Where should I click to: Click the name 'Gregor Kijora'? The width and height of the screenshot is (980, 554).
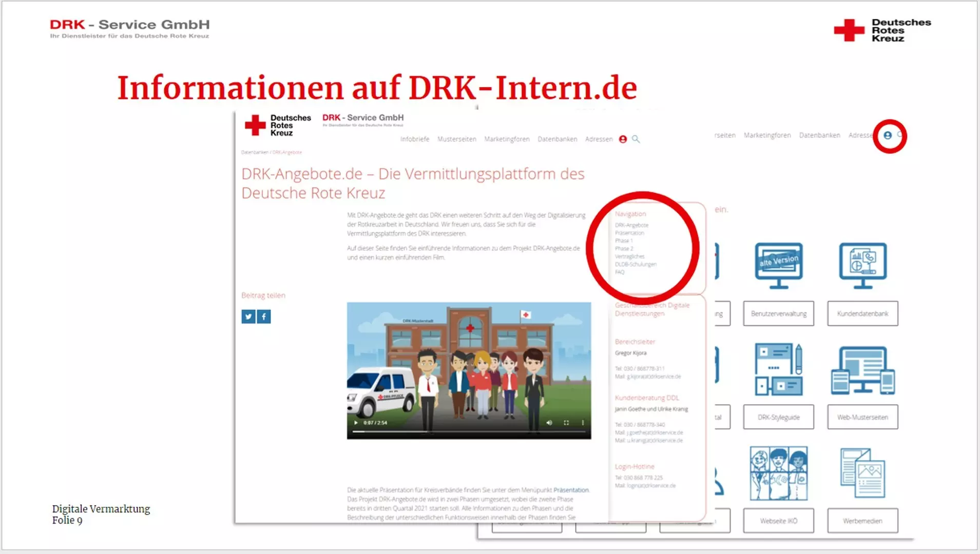[631, 353]
